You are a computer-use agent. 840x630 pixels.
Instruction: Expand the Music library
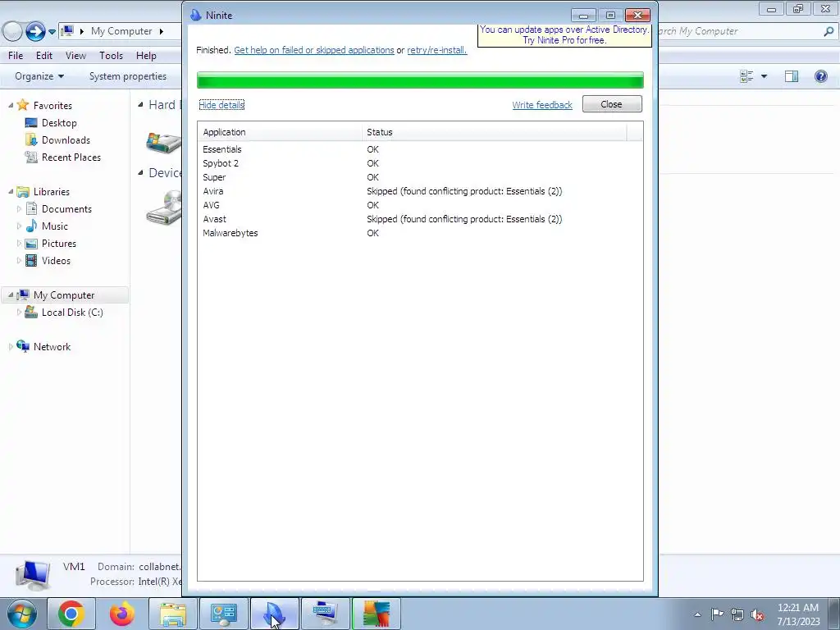[20, 226]
